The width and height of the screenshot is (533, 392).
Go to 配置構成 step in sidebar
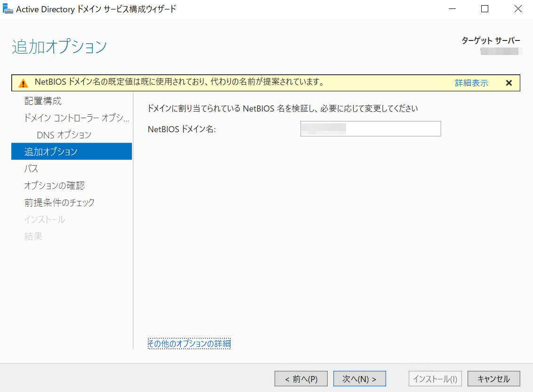43,101
